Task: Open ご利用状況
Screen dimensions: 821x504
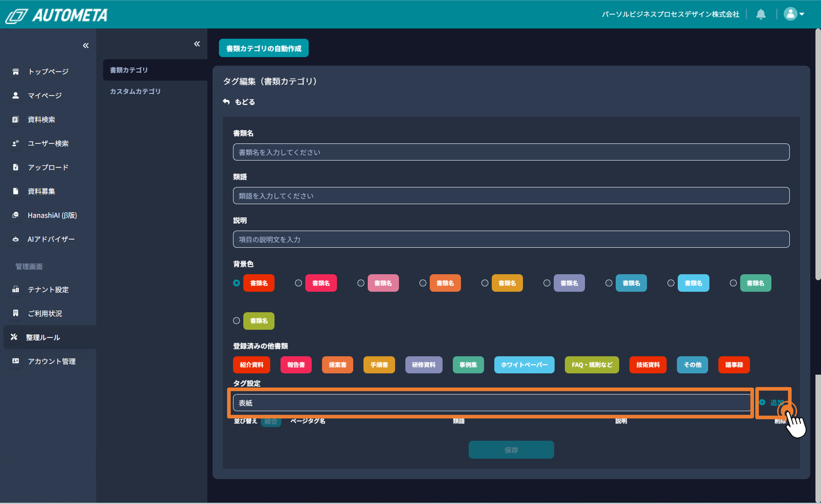Action: click(x=45, y=313)
